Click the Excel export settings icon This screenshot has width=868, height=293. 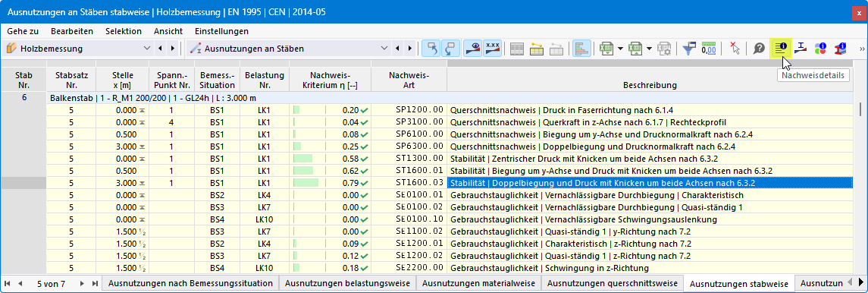pos(664,49)
